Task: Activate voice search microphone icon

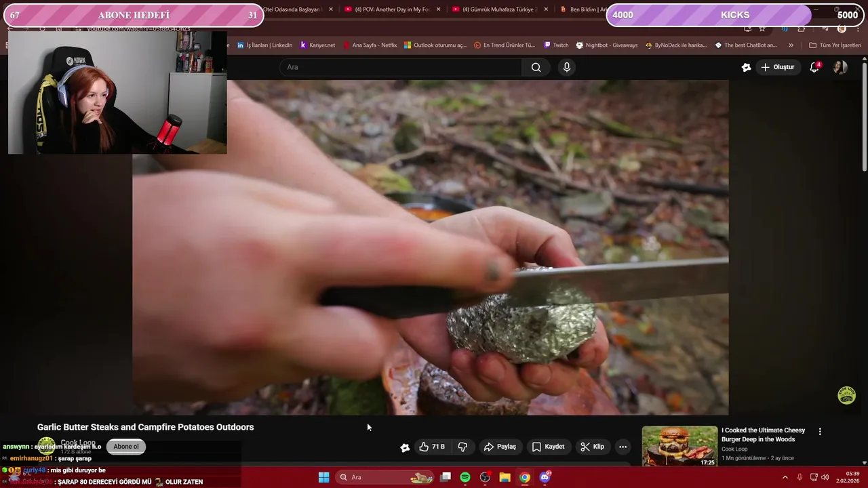Action: coord(567,67)
